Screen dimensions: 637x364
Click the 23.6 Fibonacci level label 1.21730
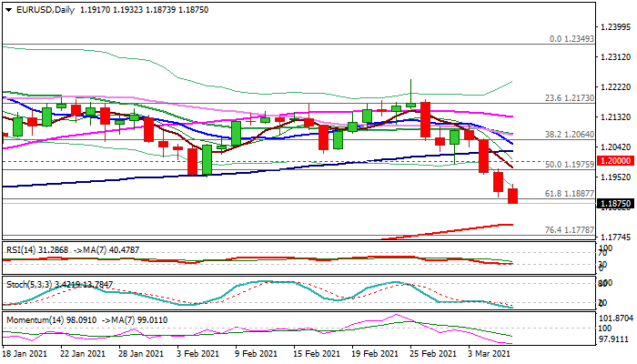(570, 98)
